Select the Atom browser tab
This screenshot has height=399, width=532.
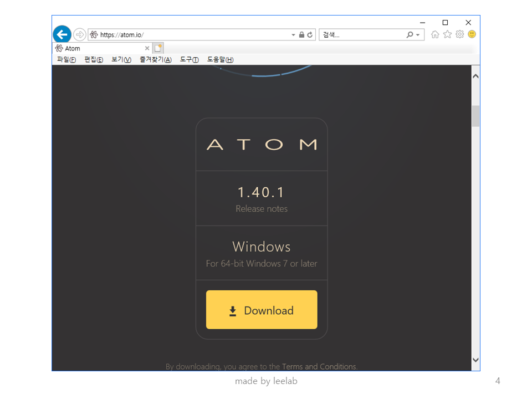pyautogui.click(x=102, y=48)
